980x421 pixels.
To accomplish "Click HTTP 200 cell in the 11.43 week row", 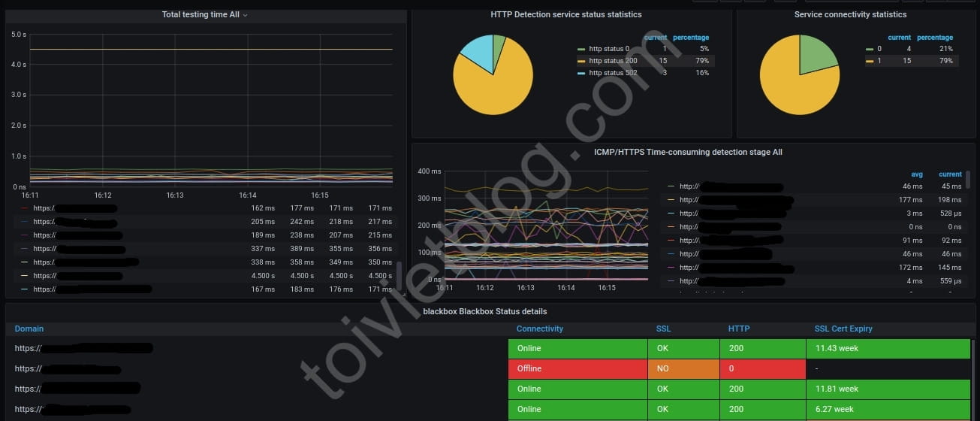I will 762,348.
